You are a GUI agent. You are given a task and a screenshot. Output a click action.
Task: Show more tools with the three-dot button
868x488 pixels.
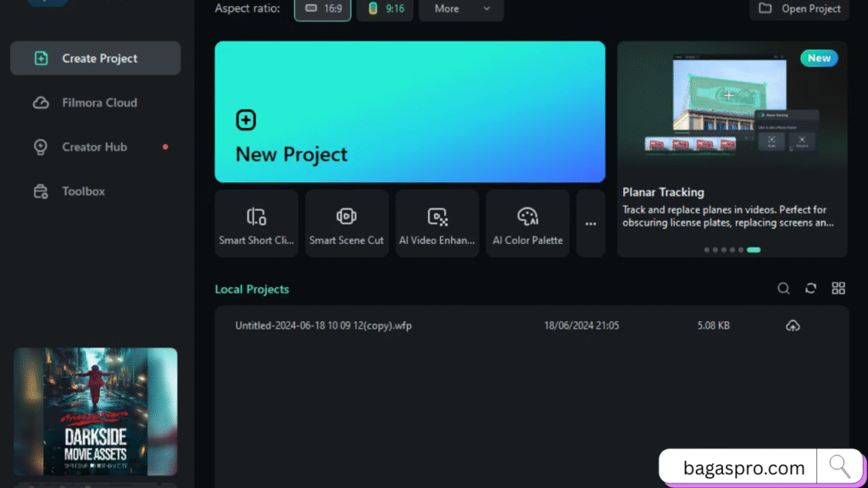coord(591,224)
